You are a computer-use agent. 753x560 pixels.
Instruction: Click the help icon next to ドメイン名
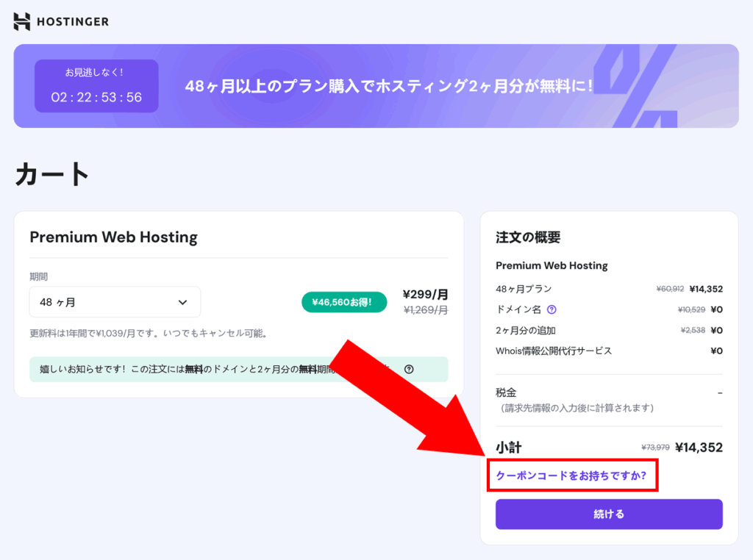tap(552, 309)
